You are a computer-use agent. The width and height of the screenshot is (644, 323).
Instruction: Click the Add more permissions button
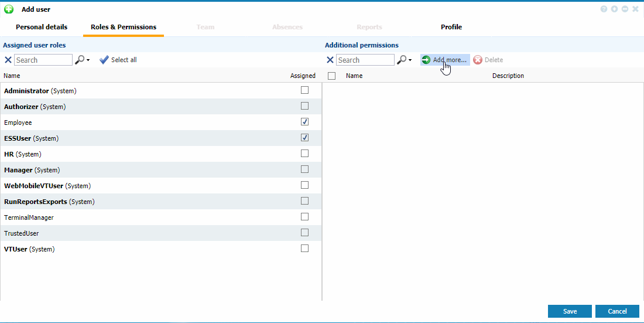click(445, 60)
